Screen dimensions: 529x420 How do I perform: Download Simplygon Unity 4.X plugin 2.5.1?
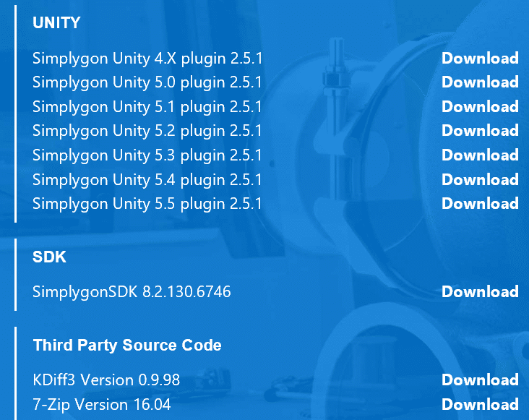coord(480,59)
